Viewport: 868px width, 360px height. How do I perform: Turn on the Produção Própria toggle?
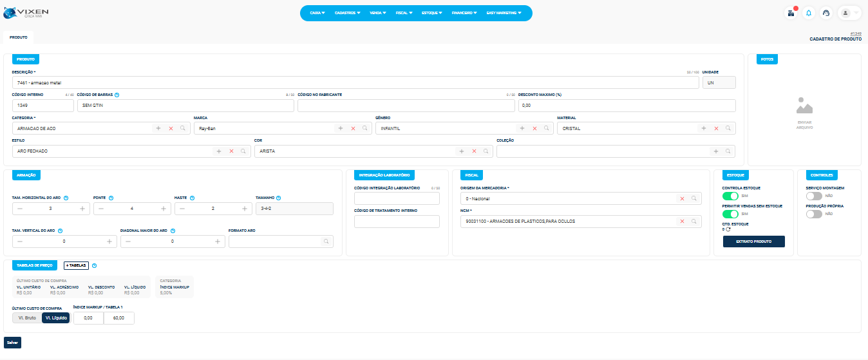click(814, 214)
